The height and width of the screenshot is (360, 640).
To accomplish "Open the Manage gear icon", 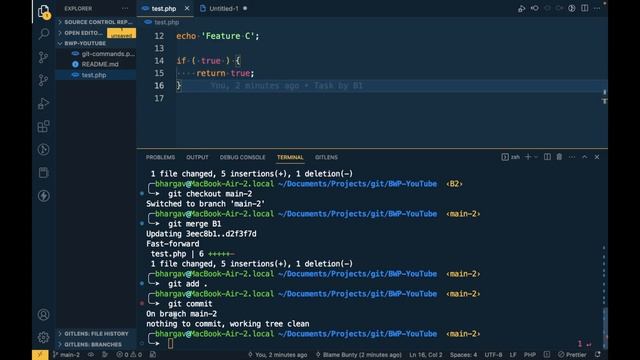I will click(43, 337).
